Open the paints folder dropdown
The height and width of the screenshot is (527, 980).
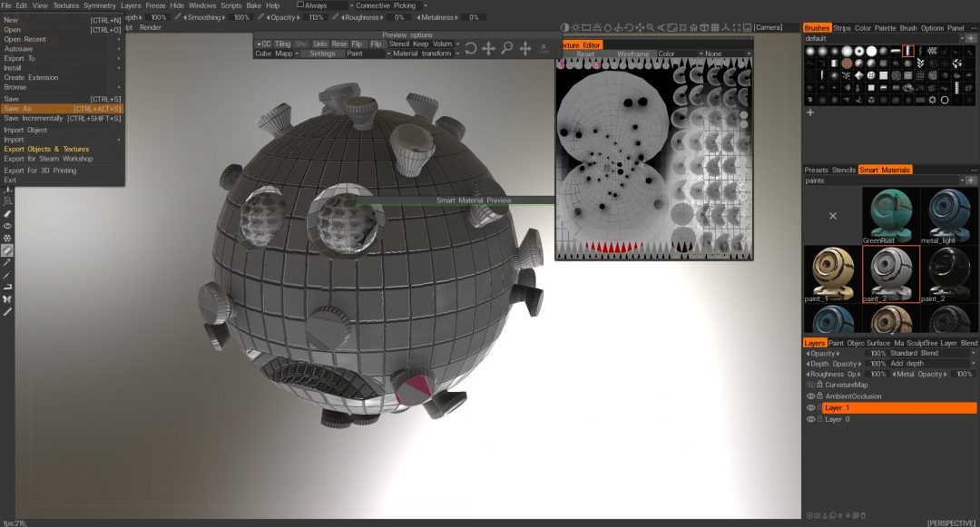pyautogui.click(x=884, y=181)
